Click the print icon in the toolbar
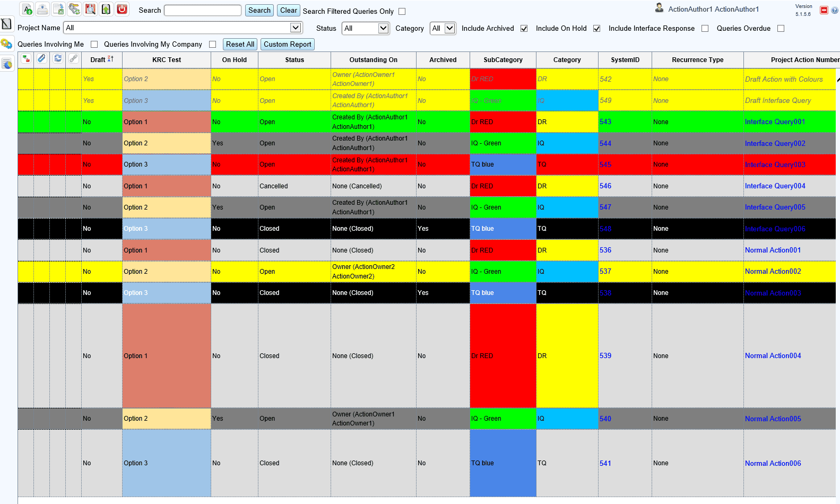Image resolution: width=840 pixels, height=504 pixels. tap(42, 9)
